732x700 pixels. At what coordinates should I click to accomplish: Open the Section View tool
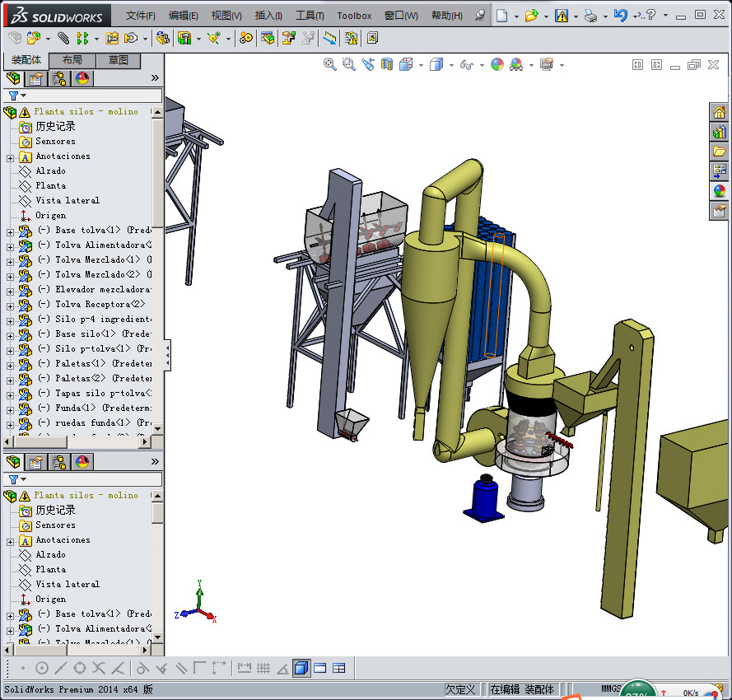(x=387, y=64)
